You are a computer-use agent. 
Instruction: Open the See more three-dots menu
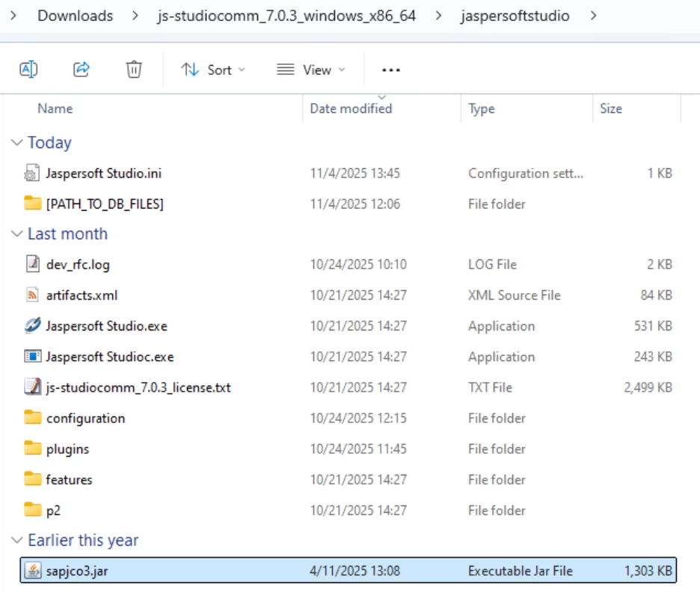pos(391,70)
